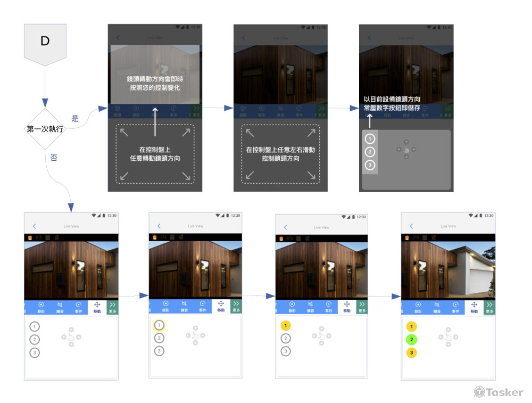The height and width of the screenshot is (403, 532).
Task: Tap back arrow in the 任意左右滑動 tutorial phone
Action: pyautogui.click(x=244, y=38)
